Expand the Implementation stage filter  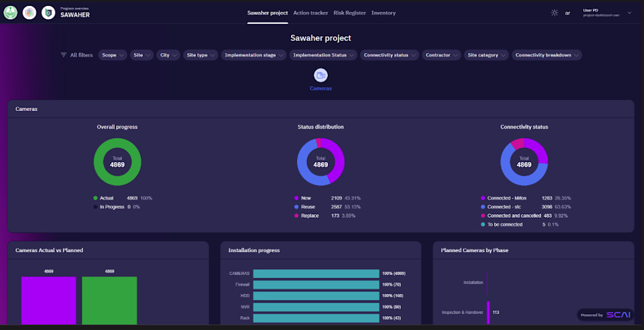coord(254,55)
